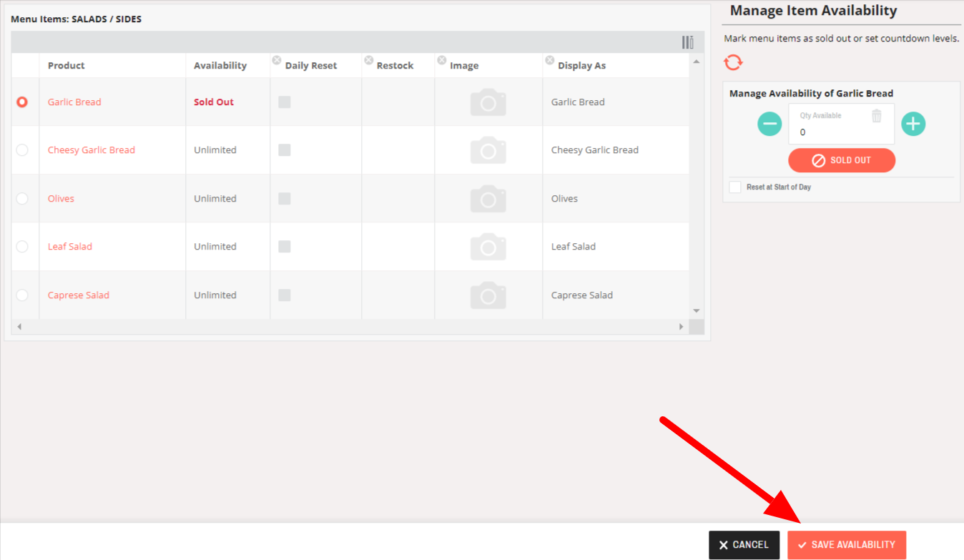Image resolution: width=964 pixels, height=560 pixels.
Task: Select the Garlic Bread radio button
Action: click(x=22, y=102)
